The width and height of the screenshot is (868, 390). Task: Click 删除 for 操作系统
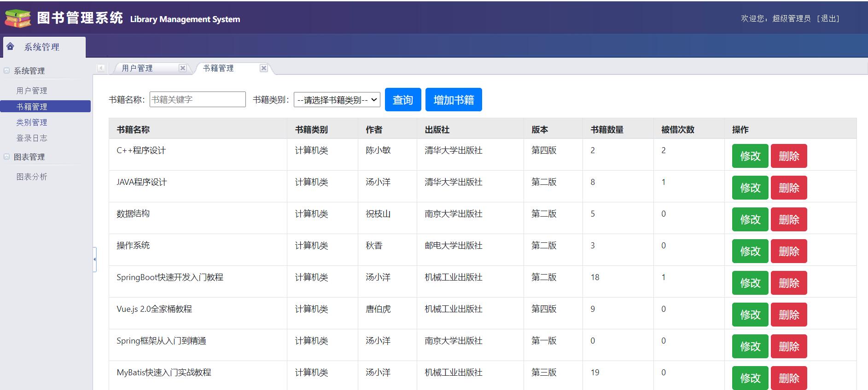[789, 251]
